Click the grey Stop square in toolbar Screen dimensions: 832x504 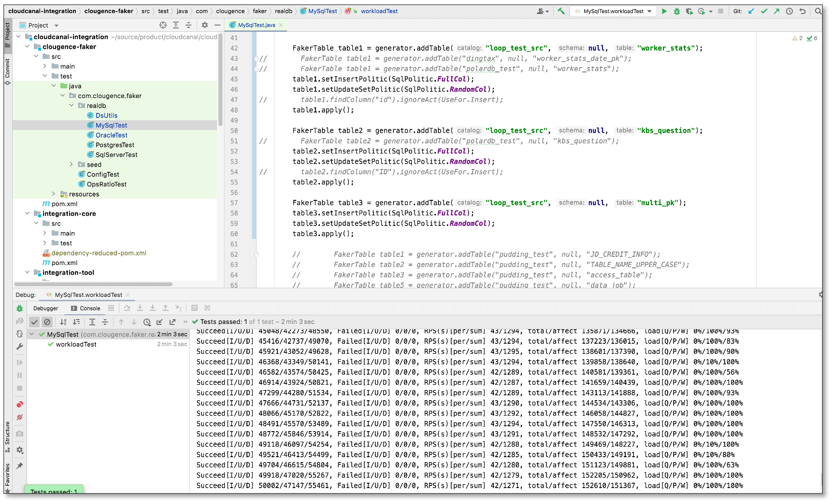click(720, 11)
